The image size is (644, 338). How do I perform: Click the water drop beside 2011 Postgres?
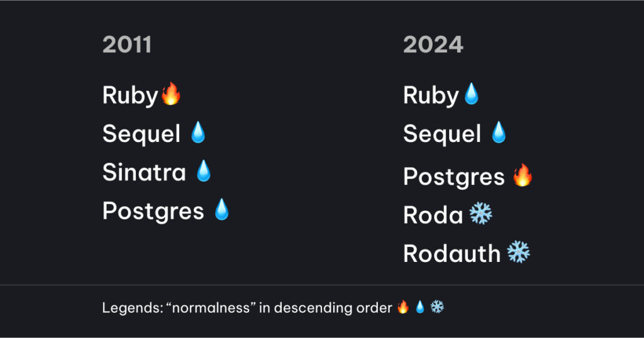221,210
